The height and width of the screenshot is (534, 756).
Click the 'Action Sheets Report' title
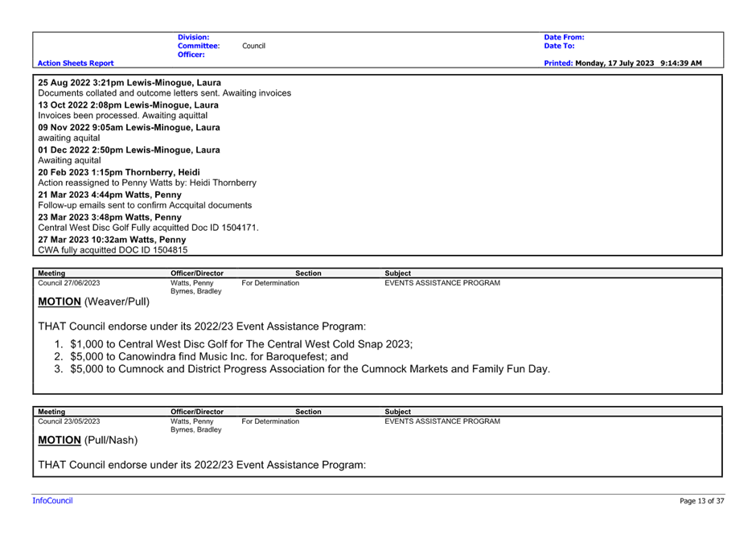76,64
